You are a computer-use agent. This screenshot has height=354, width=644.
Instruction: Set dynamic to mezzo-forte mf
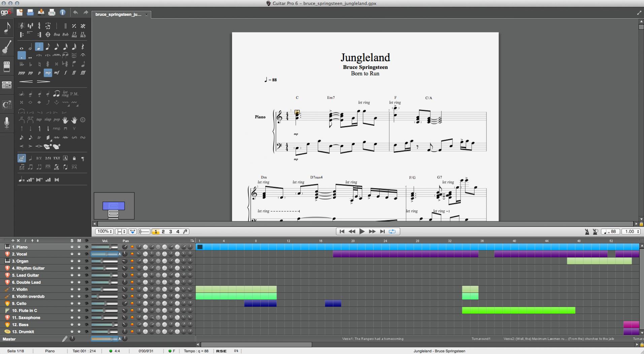click(57, 73)
